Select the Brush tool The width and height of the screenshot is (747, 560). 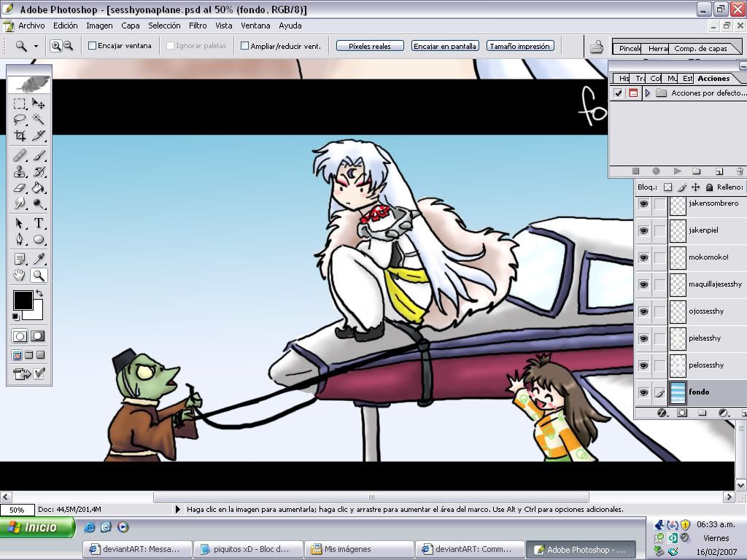click(x=39, y=155)
